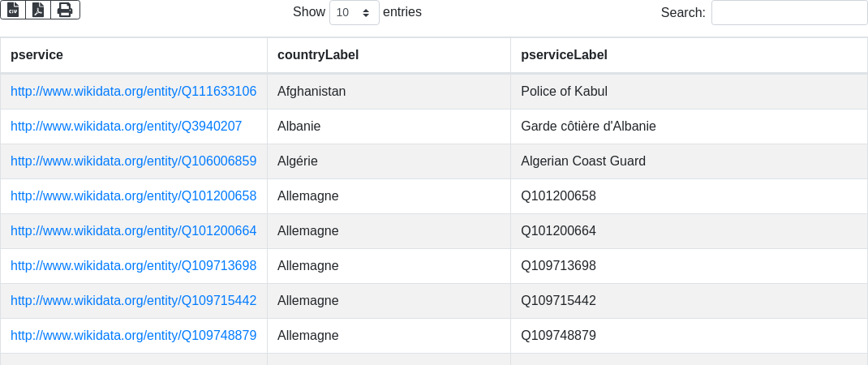Click the Algerian Coast Guard cell
This screenshot has height=365, width=868.
point(582,161)
